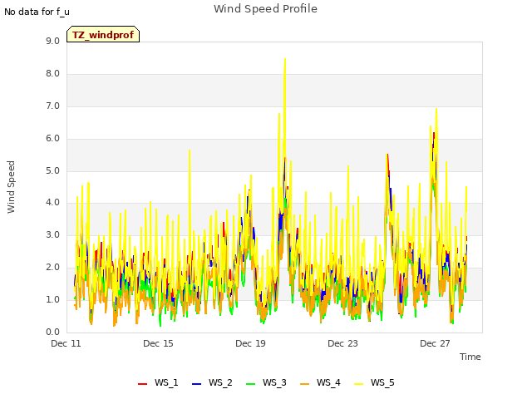Viewport: 532px width, 399px height.
Task: Click the 'Wind Speed Profile' chart title
Action: [x=265, y=9]
